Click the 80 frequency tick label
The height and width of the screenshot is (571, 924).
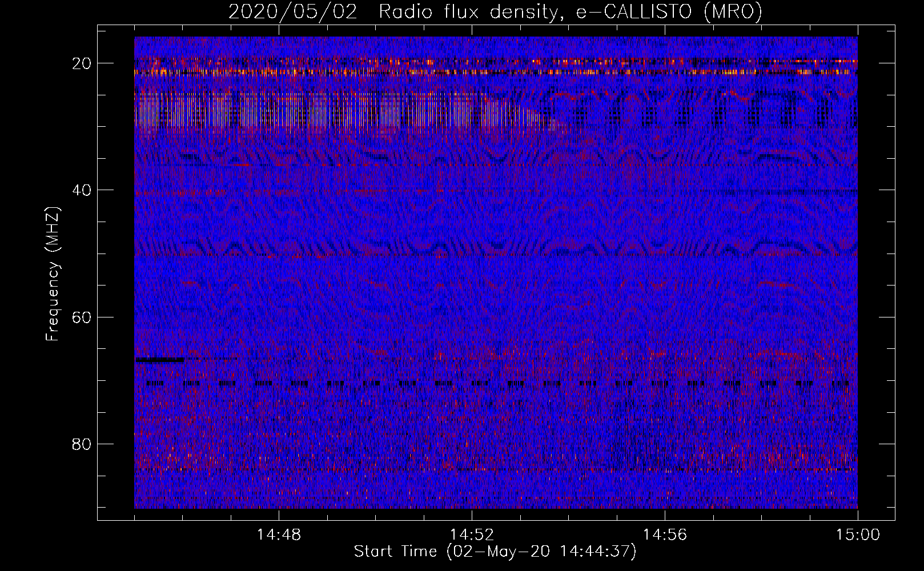click(x=82, y=444)
